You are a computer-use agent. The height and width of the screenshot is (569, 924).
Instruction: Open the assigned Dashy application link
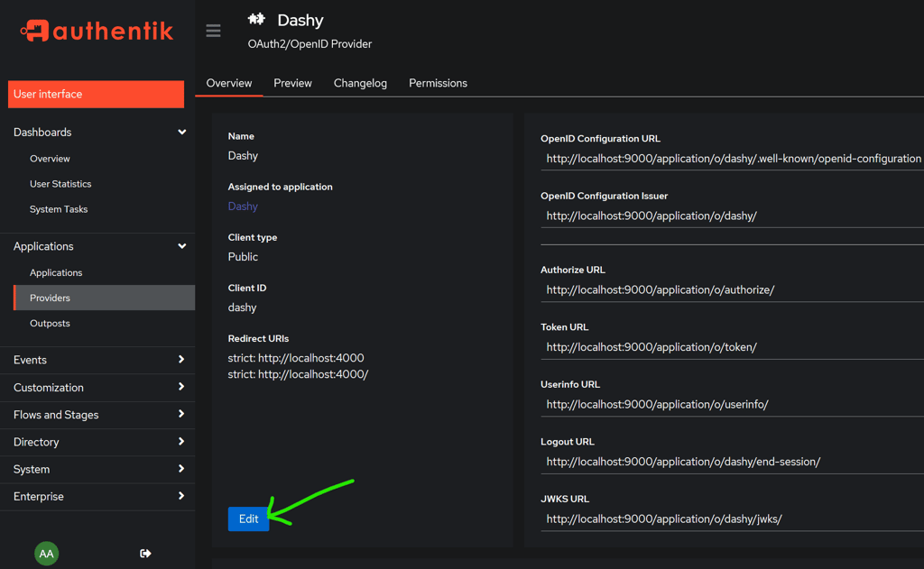point(243,206)
